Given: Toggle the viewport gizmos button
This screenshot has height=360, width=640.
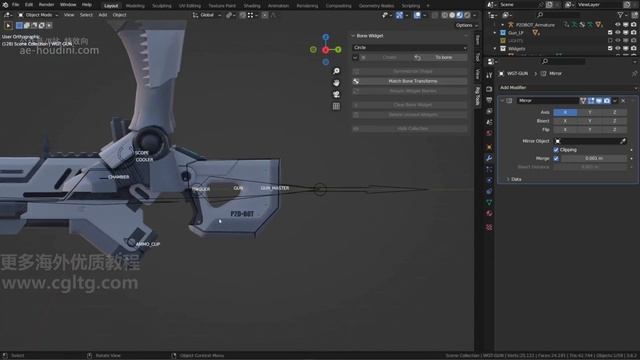Looking at the screenshot, I should tap(400, 15).
